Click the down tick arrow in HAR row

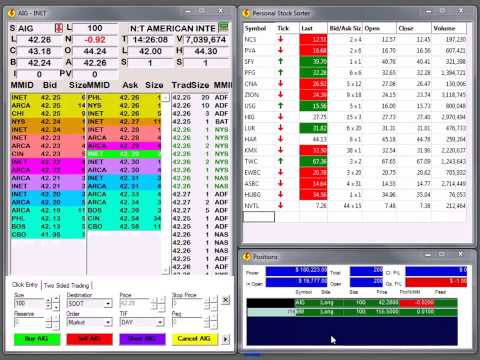281,139
